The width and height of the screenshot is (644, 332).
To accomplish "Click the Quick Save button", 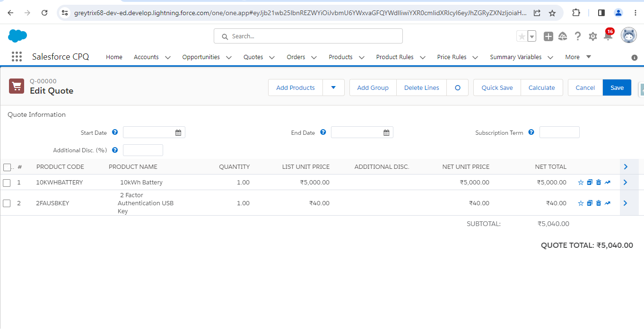I will (x=497, y=87).
